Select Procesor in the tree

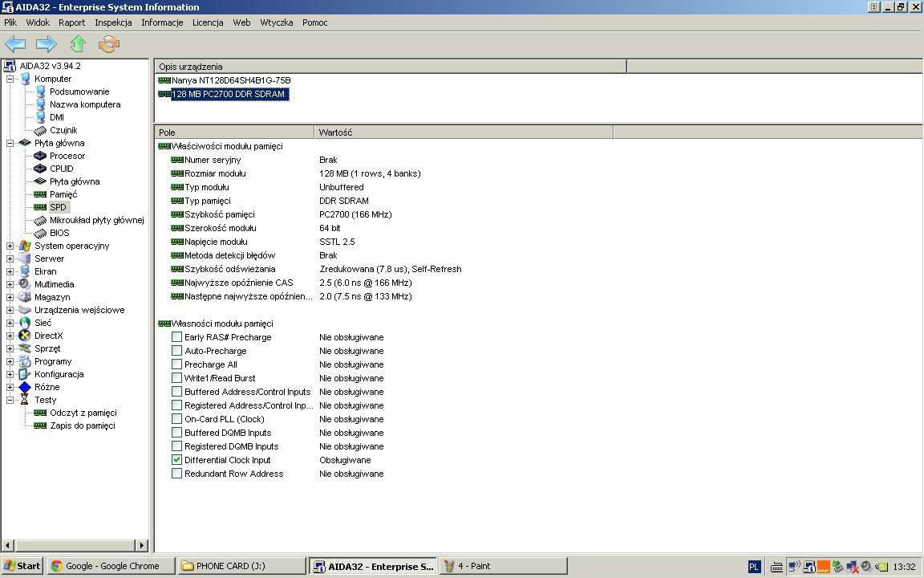(x=67, y=156)
